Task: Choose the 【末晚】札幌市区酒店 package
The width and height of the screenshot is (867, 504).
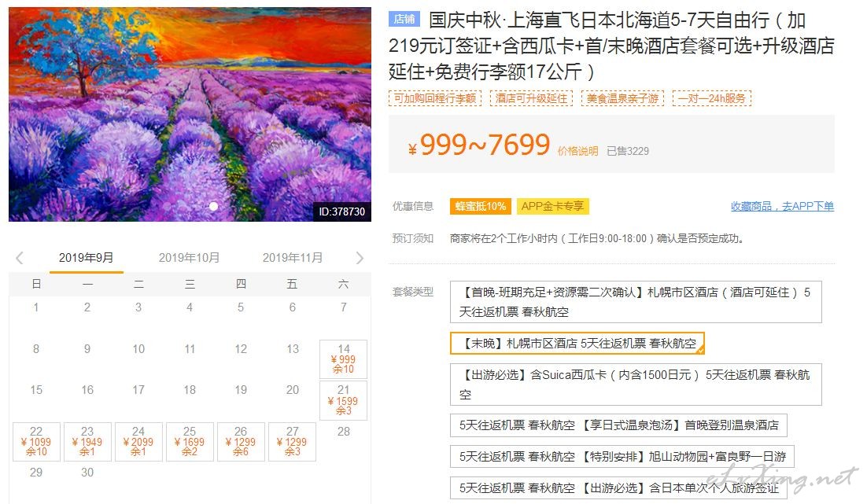Action: [577, 343]
